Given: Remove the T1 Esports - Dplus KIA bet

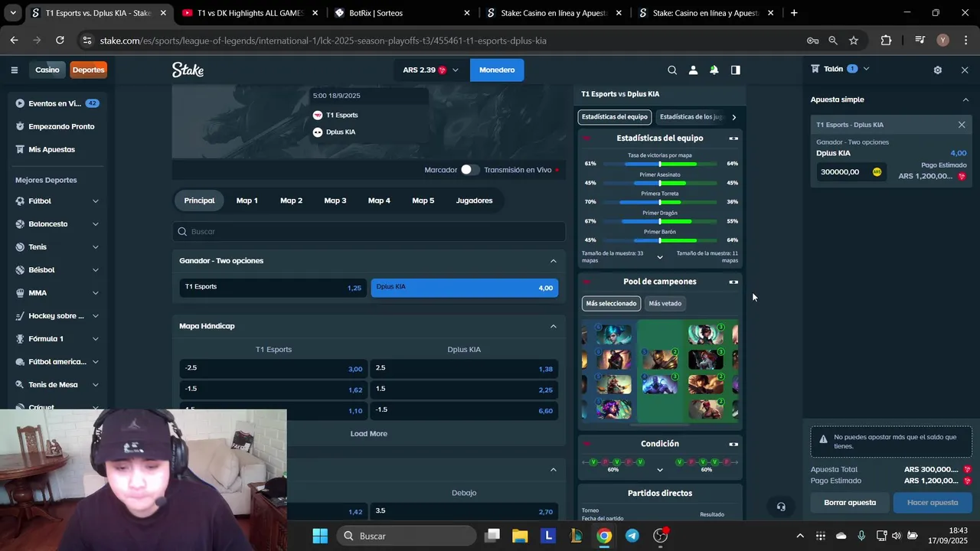Looking at the screenshot, I should [x=962, y=125].
